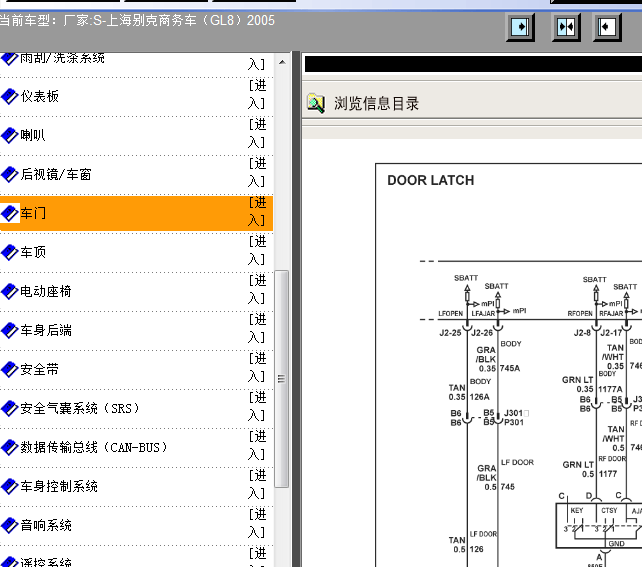The height and width of the screenshot is (567, 642).
Task: Click the 浏览信息目录 heading text
Action: [x=377, y=104]
